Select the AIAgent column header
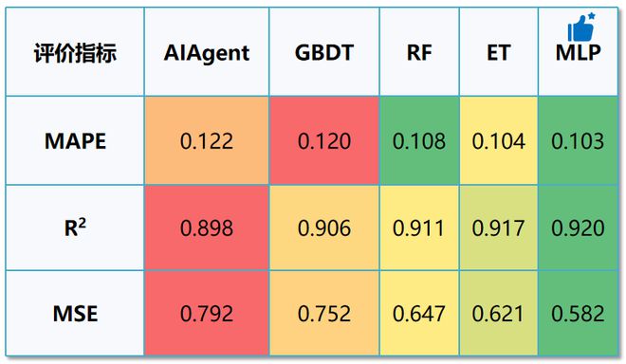 coord(207,52)
